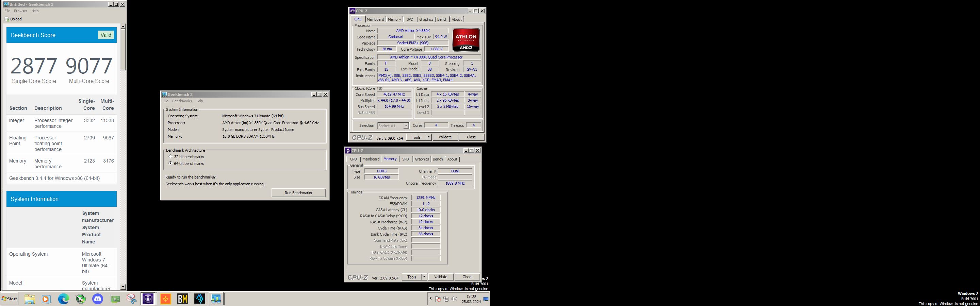Open Bench tab in lower CPU-Z window

(438, 159)
